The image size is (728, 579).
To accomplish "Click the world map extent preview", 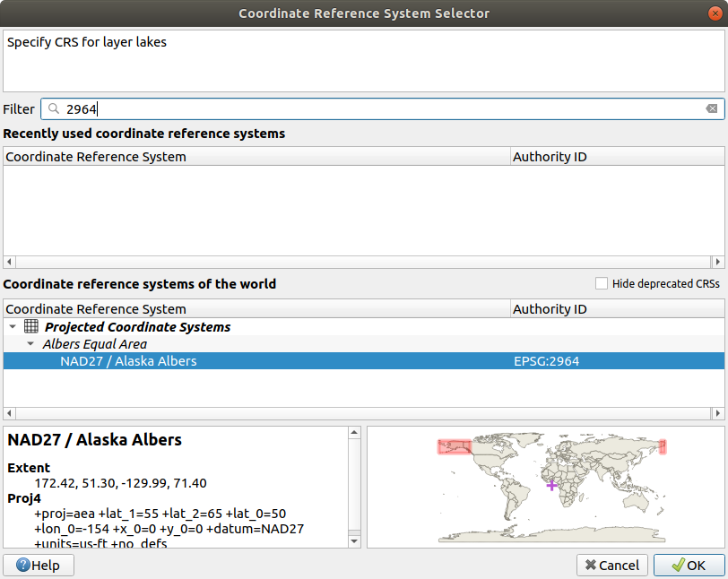I will point(546,486).
